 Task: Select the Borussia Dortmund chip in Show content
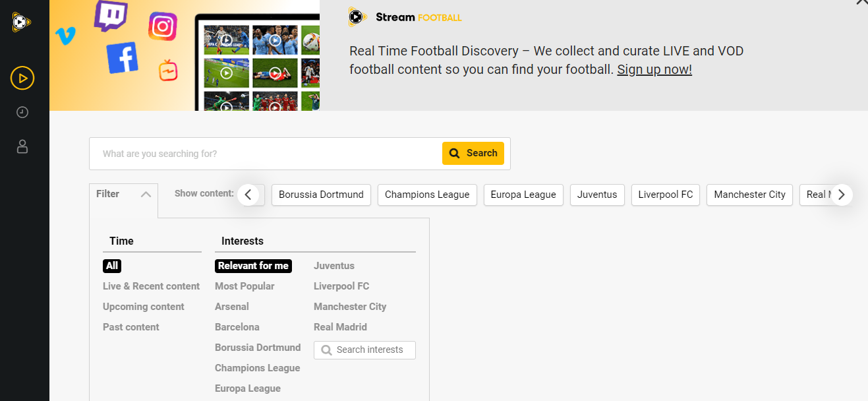(x=321, y=195)
